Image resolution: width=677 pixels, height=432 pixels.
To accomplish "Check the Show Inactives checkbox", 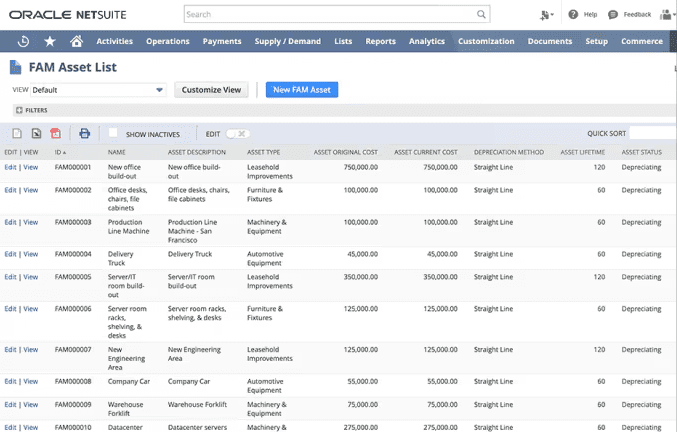I will click(113, 133).
